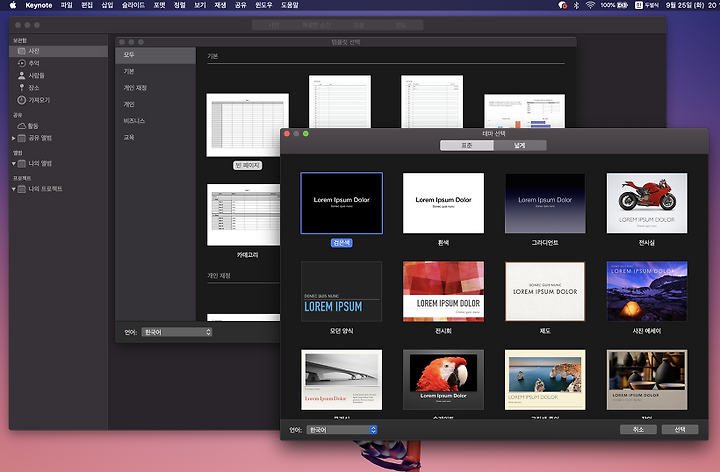Open the 활동 cloud icon in Photos sidebar
The image size is (720, 472).
[21, 126]
